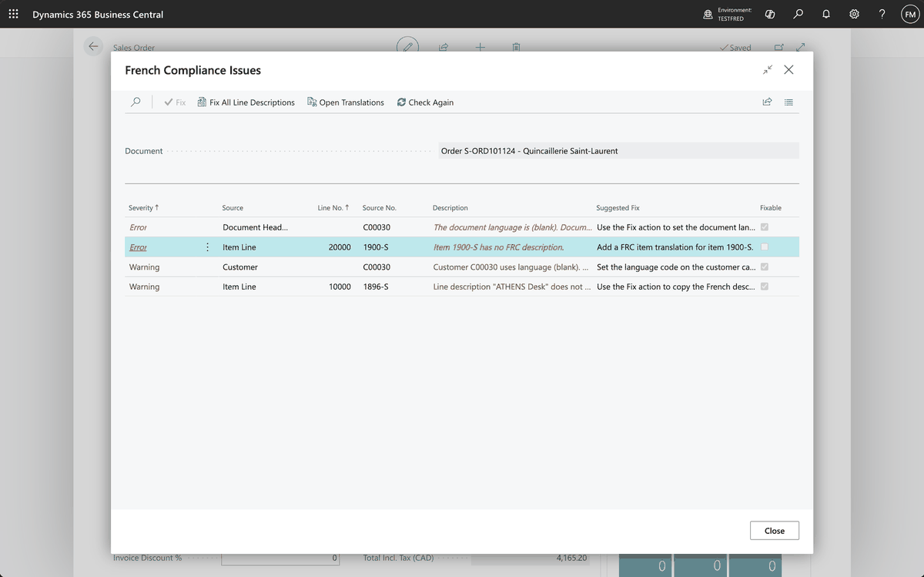Screen dimensions: 924x577
Task: Open the Environment TESTFRED indicator
Action: coord(728,15)
